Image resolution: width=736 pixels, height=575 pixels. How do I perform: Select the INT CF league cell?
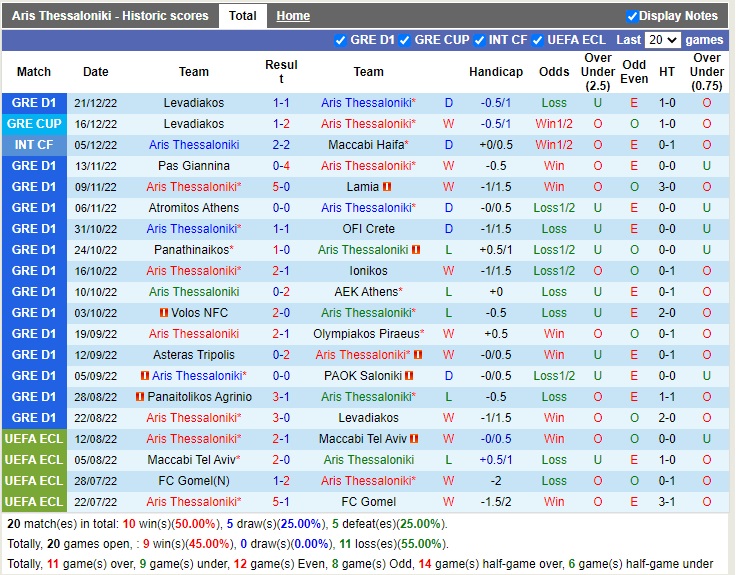34,145
